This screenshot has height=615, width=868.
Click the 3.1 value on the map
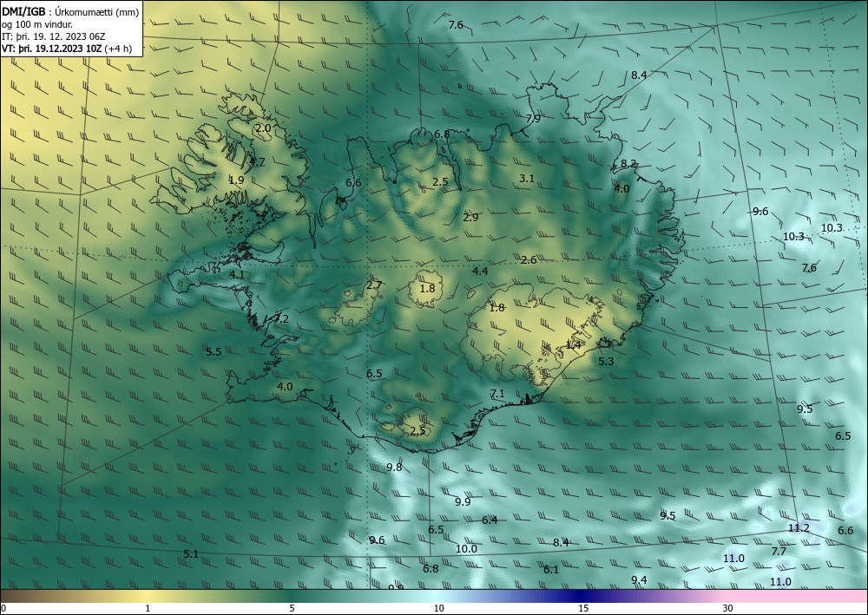(527, 178)
